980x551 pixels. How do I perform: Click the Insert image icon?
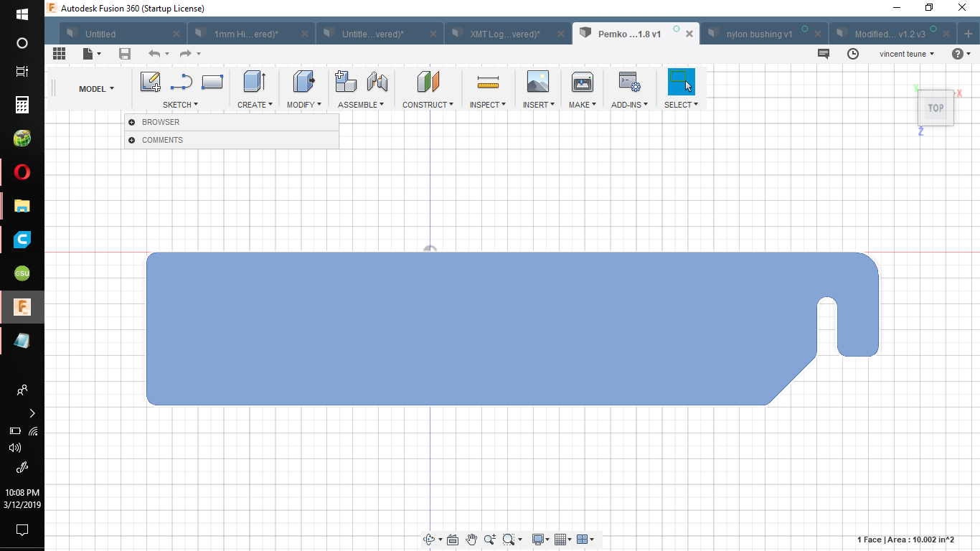(x=537, y=82)
